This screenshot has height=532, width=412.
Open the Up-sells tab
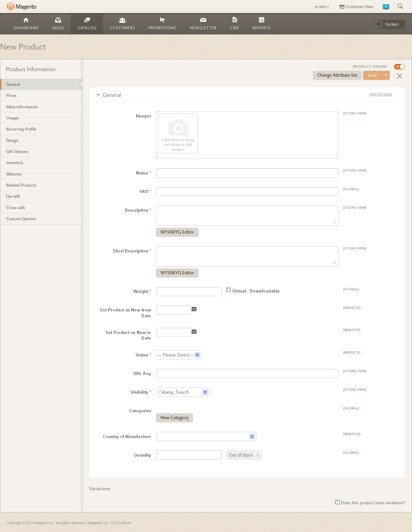pos(41,196)
